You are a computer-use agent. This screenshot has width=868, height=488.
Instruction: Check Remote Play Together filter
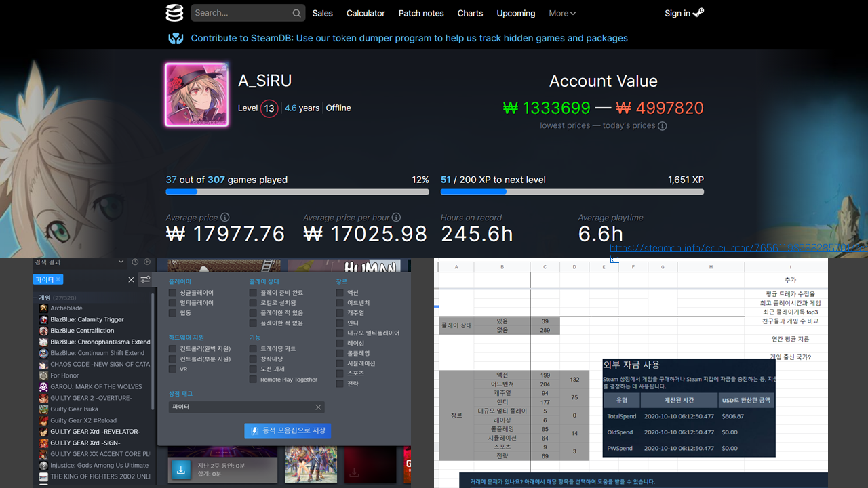coord(253,379)
